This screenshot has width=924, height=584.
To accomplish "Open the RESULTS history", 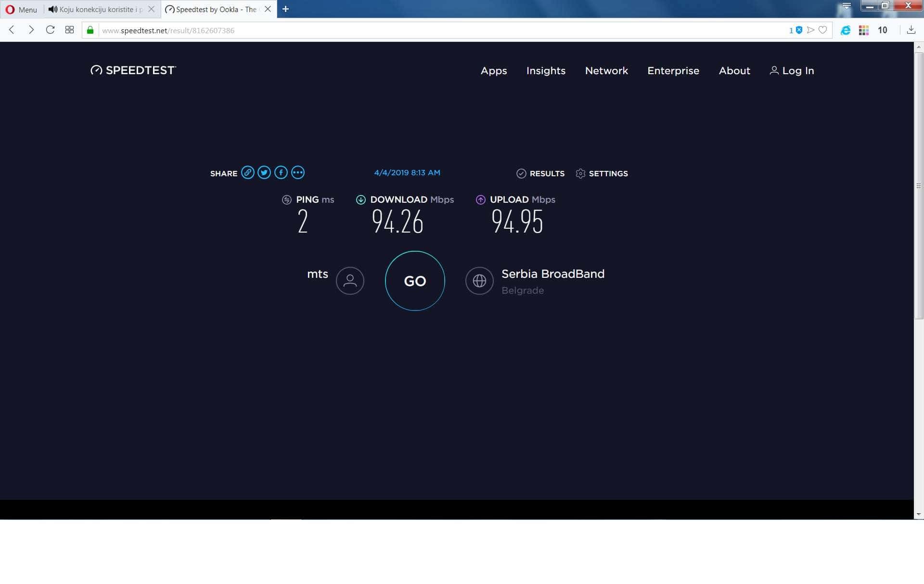I will (x=540, y=173).
